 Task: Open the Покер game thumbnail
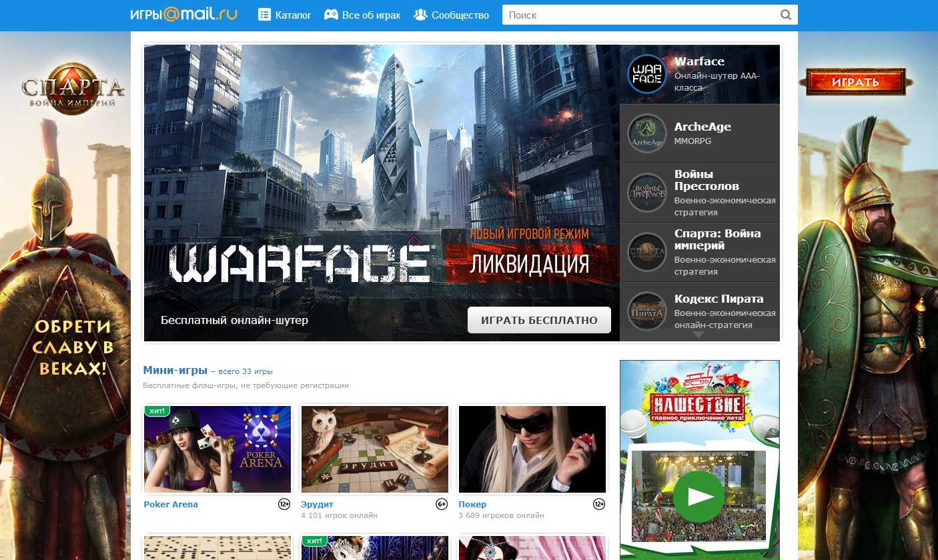point(532,449)
